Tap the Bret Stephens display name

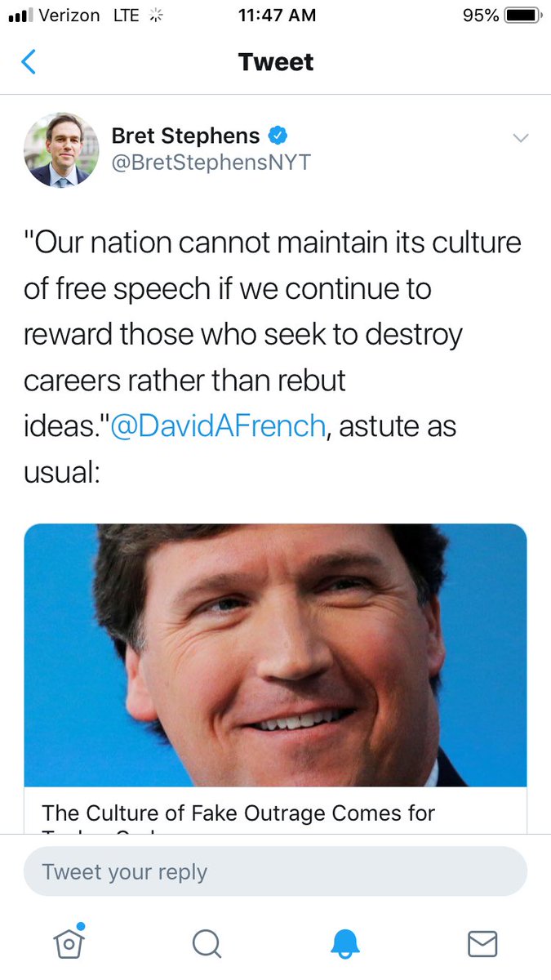(x=185, y=136)
